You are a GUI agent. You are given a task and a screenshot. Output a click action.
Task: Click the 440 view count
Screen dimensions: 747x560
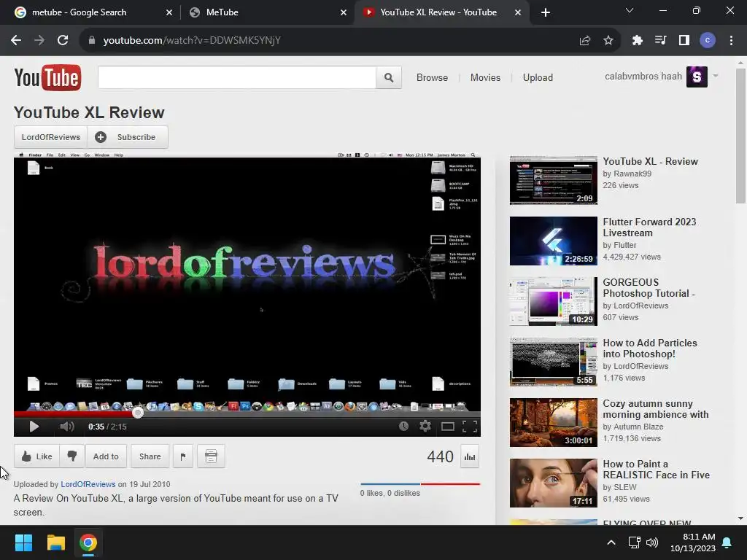point(440,456)
